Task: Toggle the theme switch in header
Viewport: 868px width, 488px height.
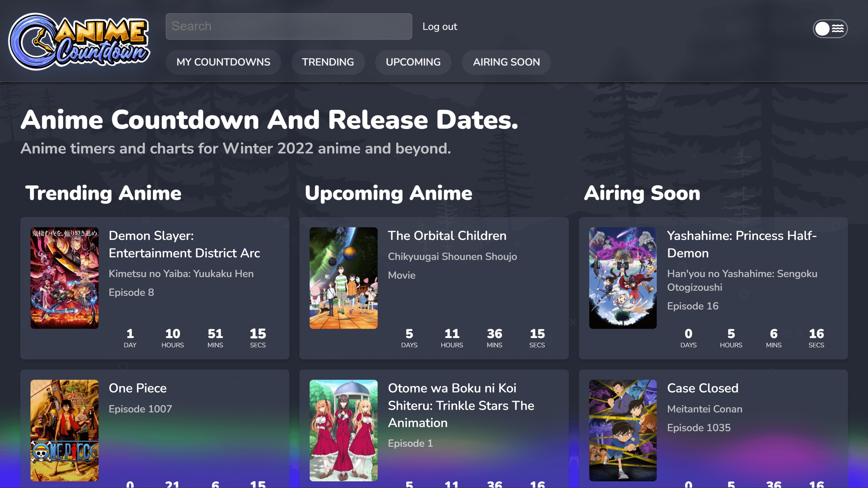Action: tap(830, 29)
